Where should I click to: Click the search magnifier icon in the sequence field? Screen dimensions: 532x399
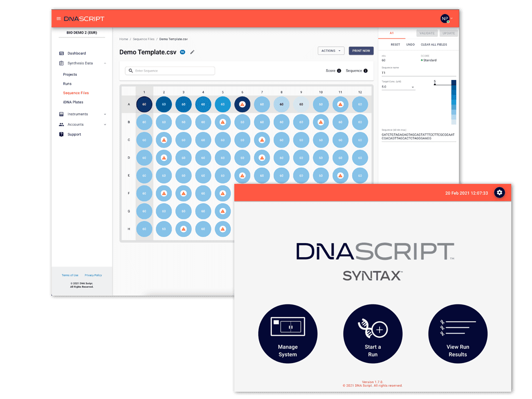pyautogui.click(x=130, y=71)
